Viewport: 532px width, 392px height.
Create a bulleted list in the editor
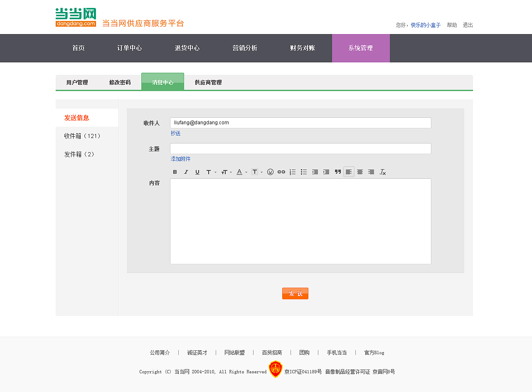click(303, 172)
